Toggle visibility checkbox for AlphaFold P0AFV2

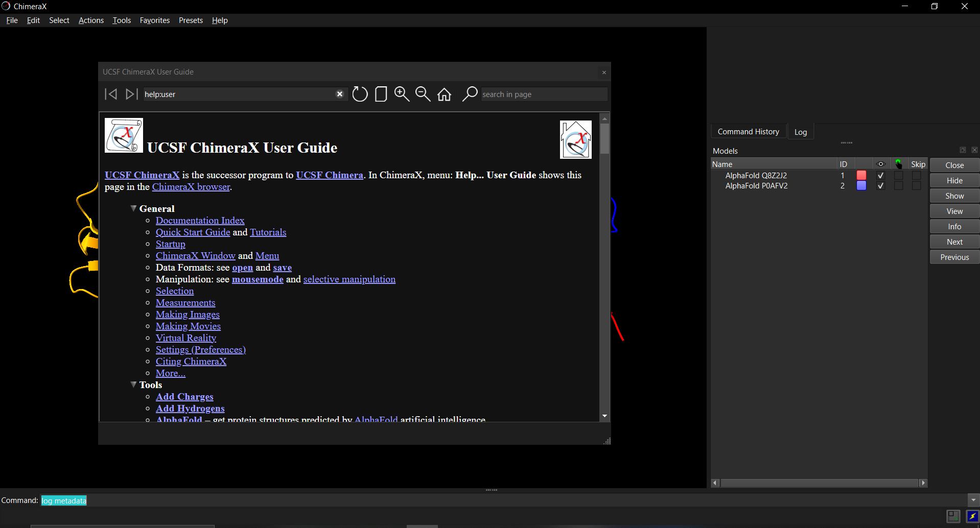click(x=880, y=186)
